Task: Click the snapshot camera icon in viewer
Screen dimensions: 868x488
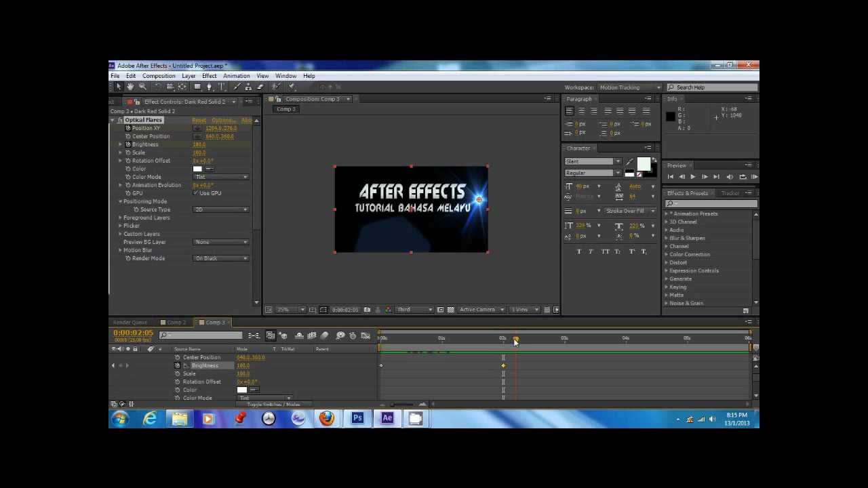Action: point(367,310)
